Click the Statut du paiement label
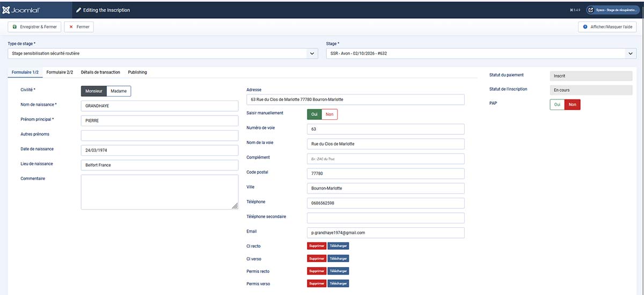644x295 pixels. pos(507,75)
